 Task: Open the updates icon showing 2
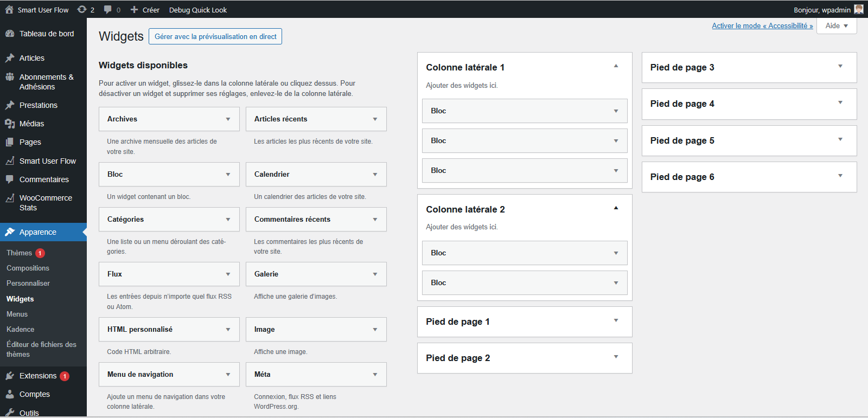click(x=82, y=9)
